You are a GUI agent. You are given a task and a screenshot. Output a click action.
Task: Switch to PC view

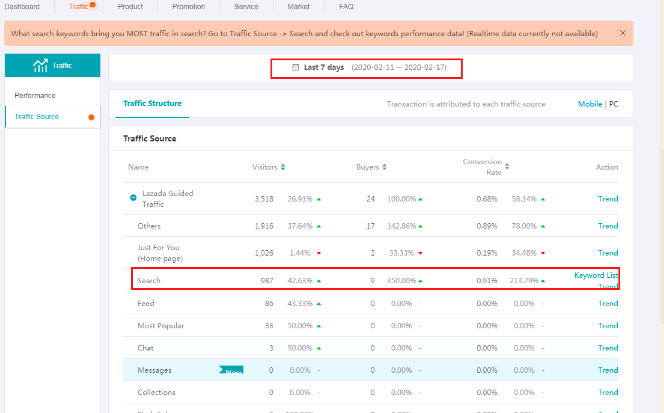614,104
